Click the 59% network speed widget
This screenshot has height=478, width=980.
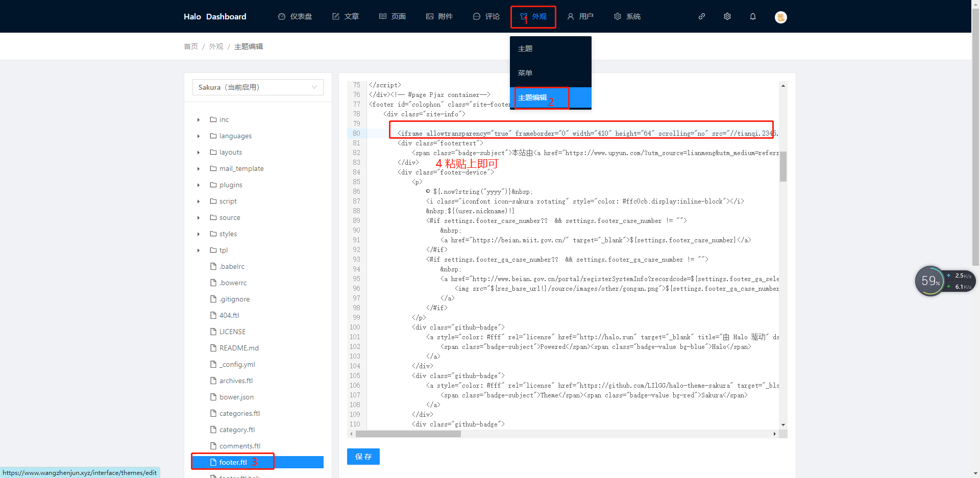point(945,281)
